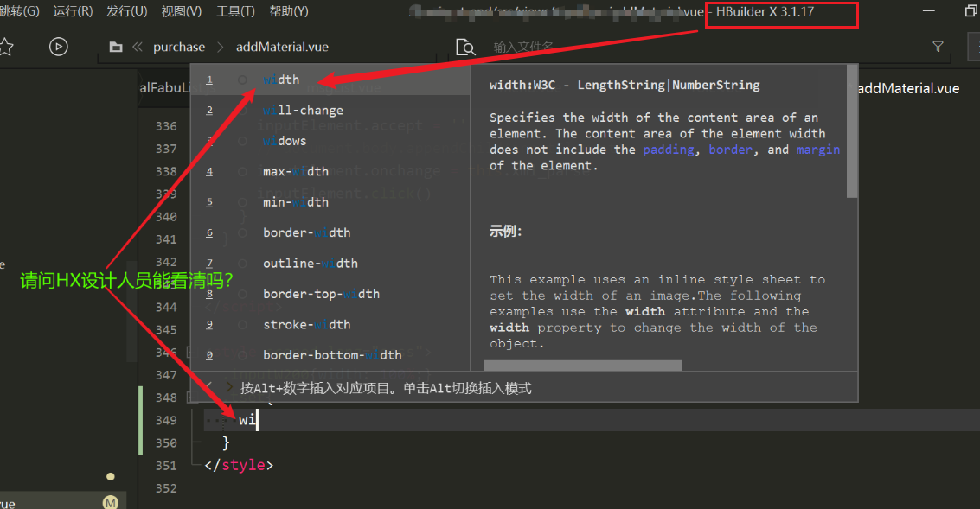Click the closing brace on line 350

[x=227, y=442]
